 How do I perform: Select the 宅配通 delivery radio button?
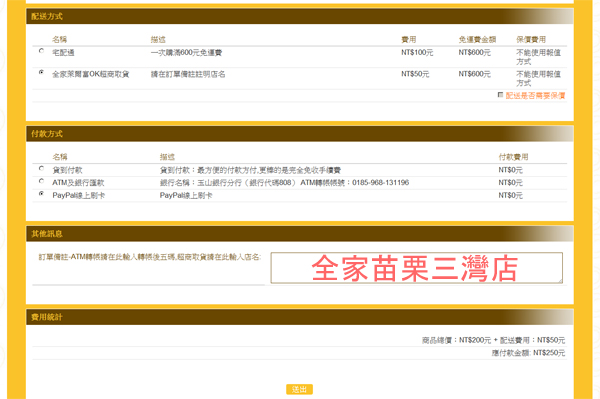pos(41,50)
